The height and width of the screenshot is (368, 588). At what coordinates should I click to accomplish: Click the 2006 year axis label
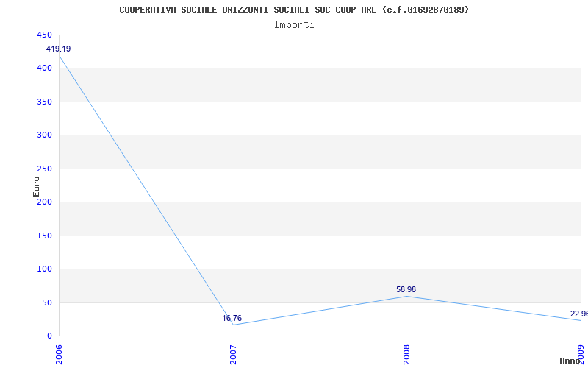coord(59,355)
